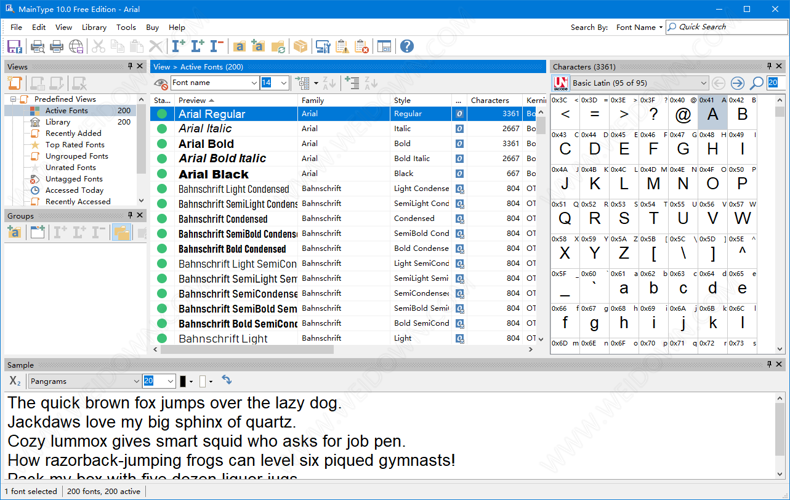Viewport: 790px width, 500px height.
Task: Pin the Views panel
Action: (x=130, y=66)
